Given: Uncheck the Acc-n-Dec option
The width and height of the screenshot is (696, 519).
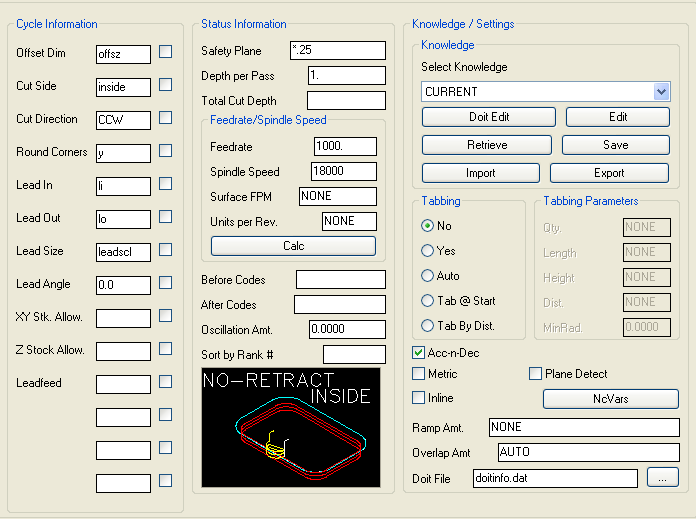Looking at the screenshot, I should click(418, 353).
